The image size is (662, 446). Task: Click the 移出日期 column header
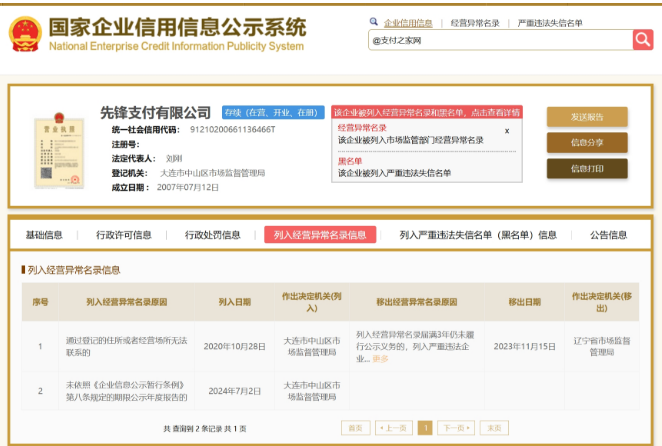click(524, 302)
